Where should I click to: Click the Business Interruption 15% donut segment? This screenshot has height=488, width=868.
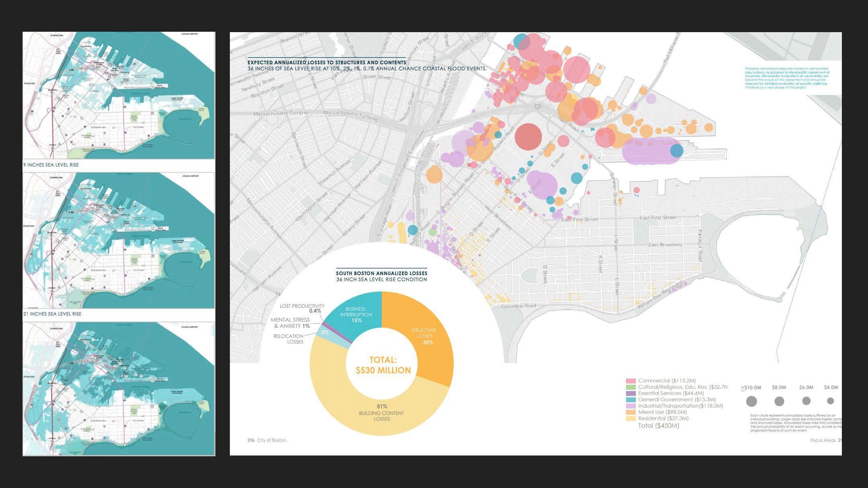[356, 314]
